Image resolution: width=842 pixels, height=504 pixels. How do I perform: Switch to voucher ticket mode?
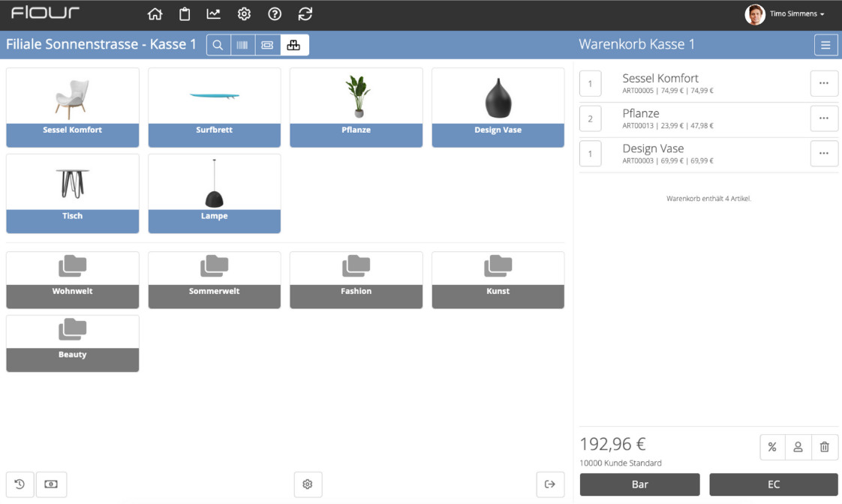267,45
